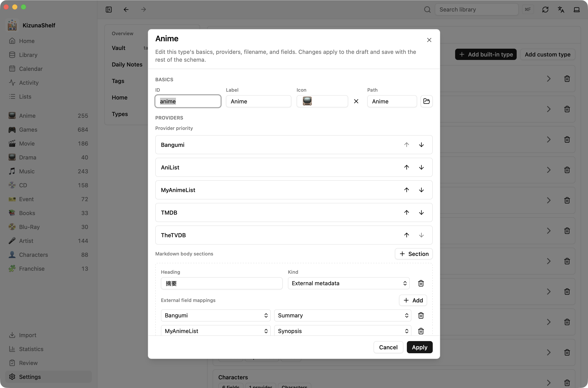Move TheTVDB provider up
Image resolution: width=588 pixels, height=388 pixels.
pyautogui.click(x=406, y=235)
